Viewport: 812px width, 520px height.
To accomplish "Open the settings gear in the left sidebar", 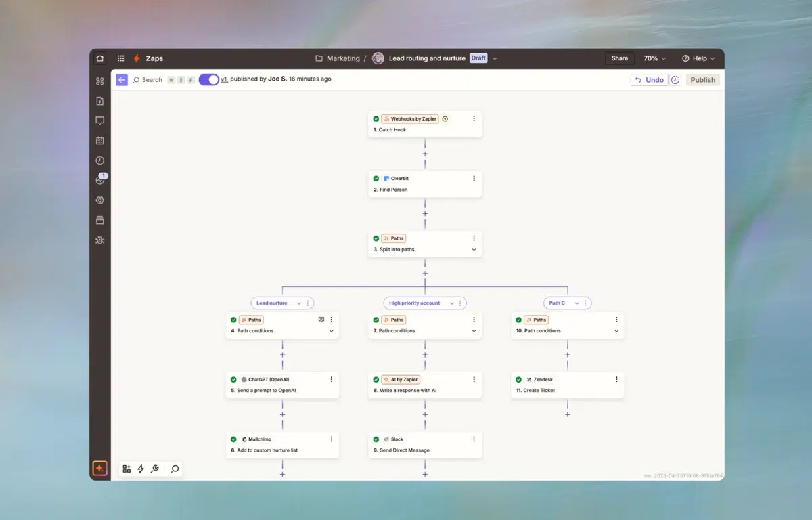I will tap(99, 200).
